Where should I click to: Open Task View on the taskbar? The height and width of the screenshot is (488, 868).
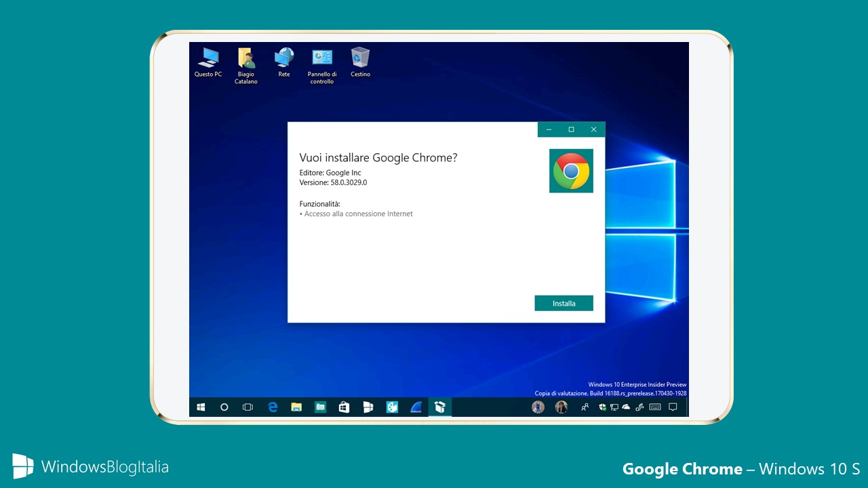point(248,407)
